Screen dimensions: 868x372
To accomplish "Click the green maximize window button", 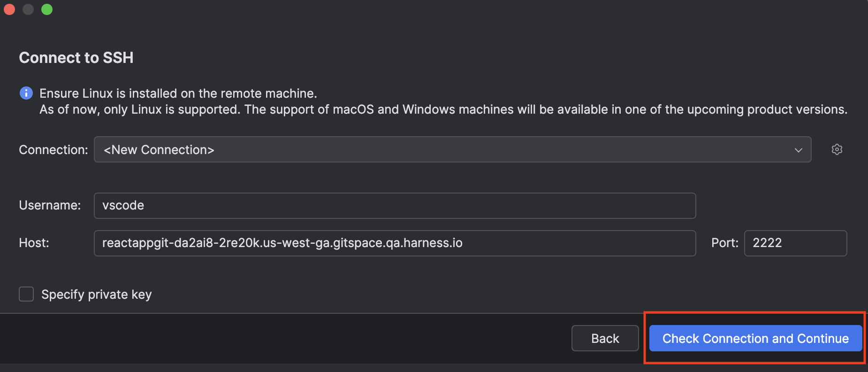I will pyautogui.click(x=47, y=9).
